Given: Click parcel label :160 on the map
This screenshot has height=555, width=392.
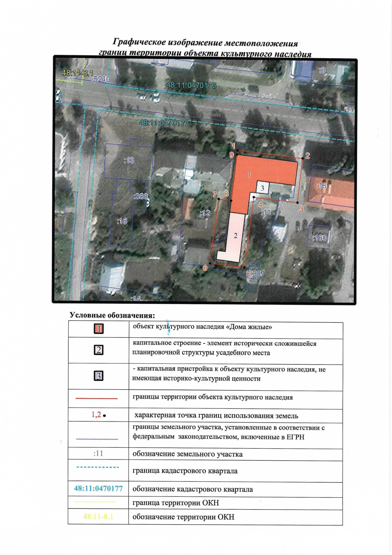Looking at the screenshot, I should coord(319,238).
